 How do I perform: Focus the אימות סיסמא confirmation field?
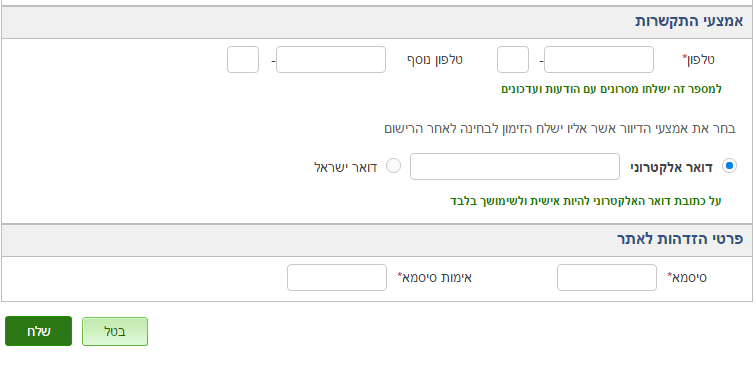click(x=337, y=277)
